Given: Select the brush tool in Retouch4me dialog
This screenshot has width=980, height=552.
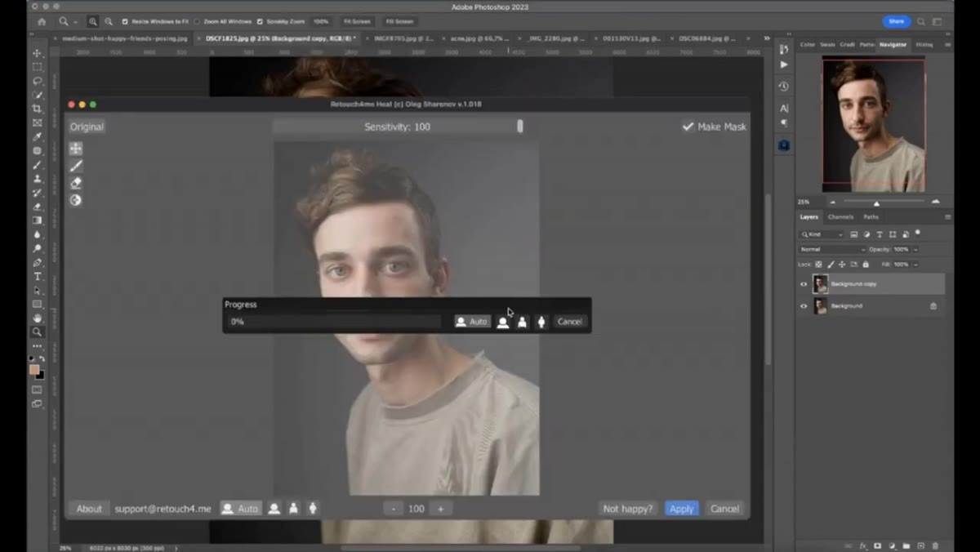Looking at the screenshot, I should pos(76,166).
